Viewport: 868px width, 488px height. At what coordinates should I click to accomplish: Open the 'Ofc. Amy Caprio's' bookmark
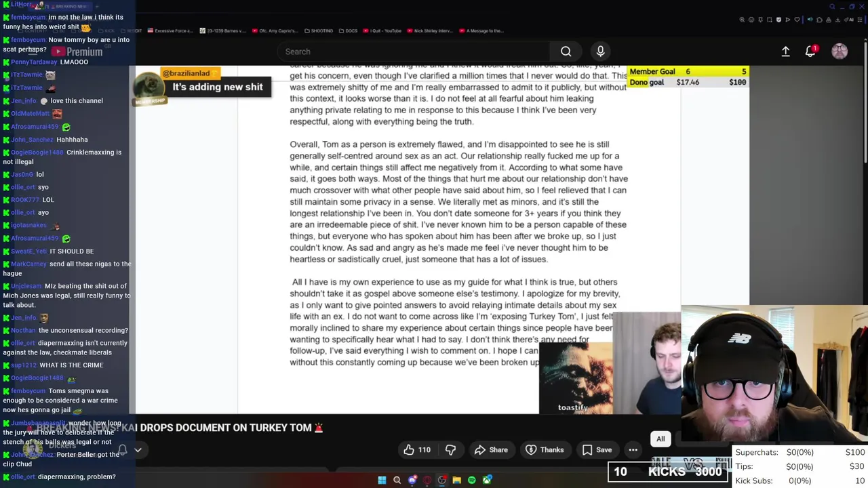[275, 30]
